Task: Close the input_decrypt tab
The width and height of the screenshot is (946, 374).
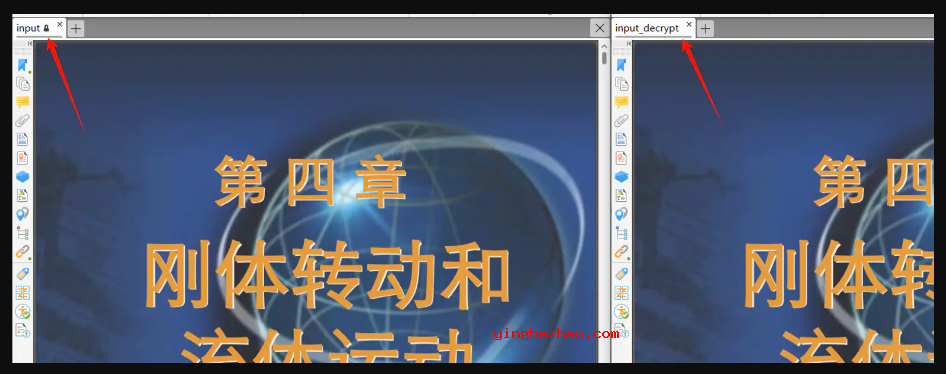Action: coord(689,24)
